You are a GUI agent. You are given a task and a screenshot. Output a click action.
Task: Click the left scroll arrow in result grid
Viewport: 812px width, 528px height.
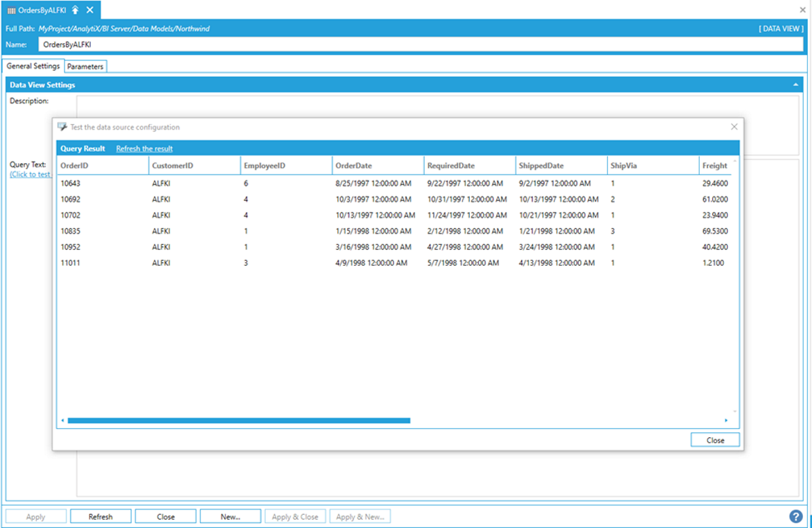click(62, 420)
